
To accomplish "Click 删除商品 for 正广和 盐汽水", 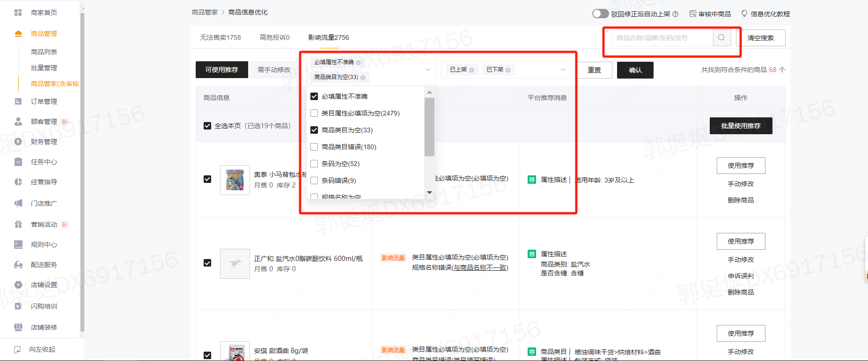I will (741, 292).
